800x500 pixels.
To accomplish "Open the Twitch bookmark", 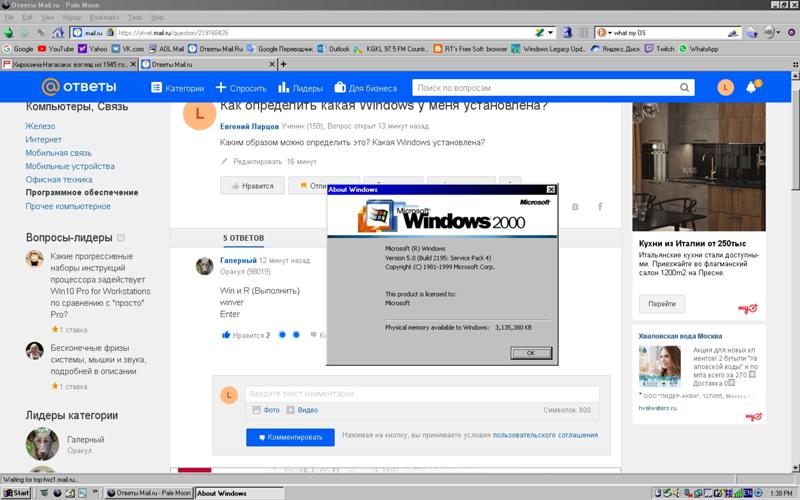I will point(659,48).
